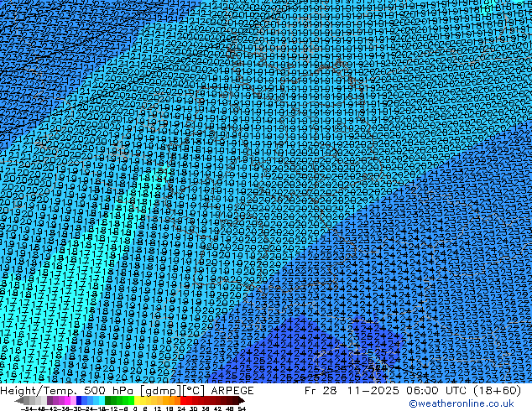Click the dark red right arrow on color scale
This screenshot has height=411, width=532.
point(241,401)
